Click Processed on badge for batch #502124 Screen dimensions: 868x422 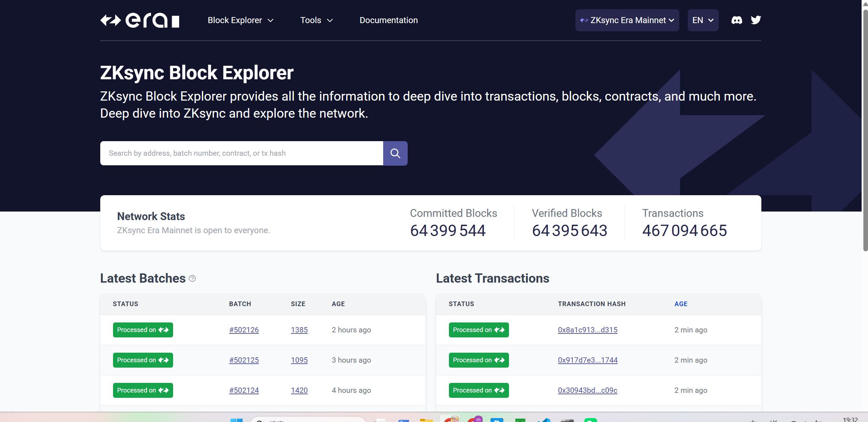[143, 390]
